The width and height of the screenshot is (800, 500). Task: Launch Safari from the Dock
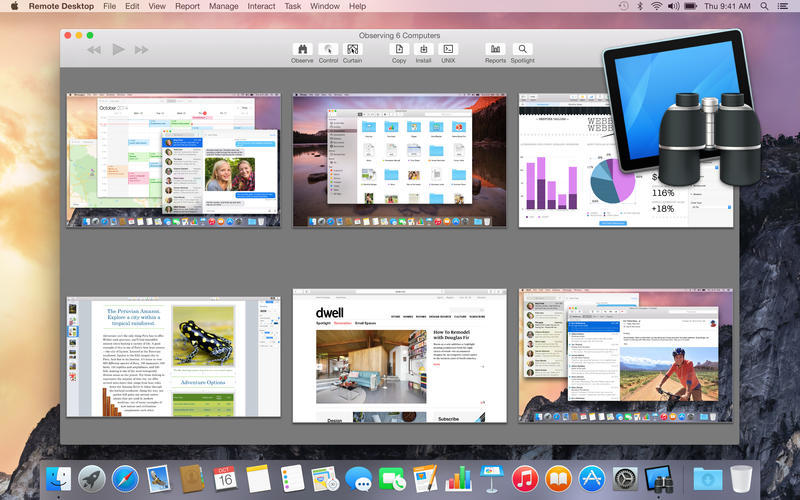click(125, 479)
